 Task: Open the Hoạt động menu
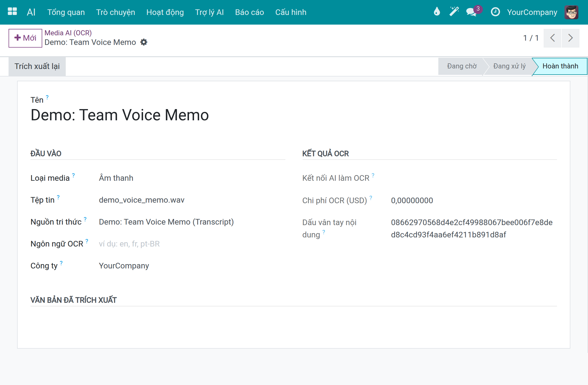[165, 12]
